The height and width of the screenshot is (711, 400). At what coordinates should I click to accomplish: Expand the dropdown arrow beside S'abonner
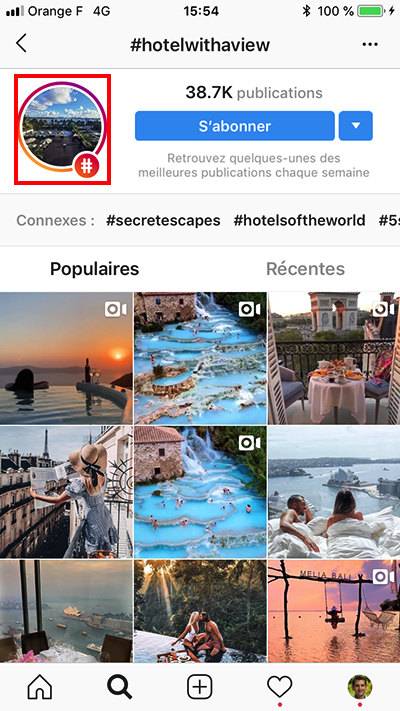[356, 126]
